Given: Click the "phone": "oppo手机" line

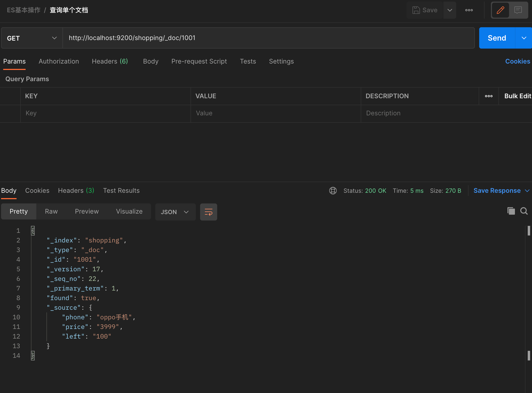Looking at the screenshot, I should point(99,317).
